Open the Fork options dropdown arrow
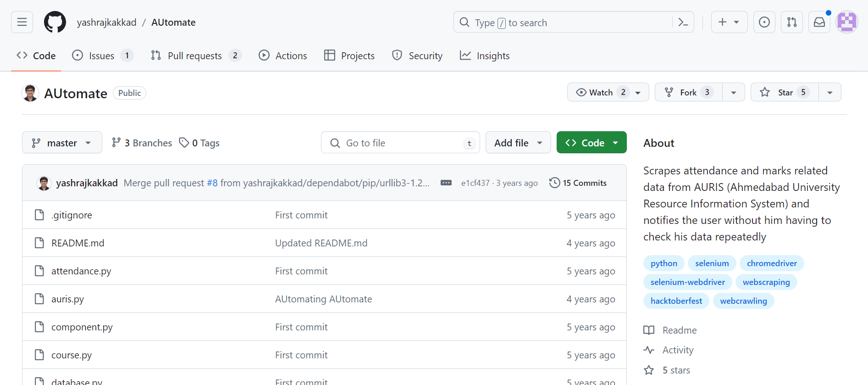868x385 pixels. point(733,92)
